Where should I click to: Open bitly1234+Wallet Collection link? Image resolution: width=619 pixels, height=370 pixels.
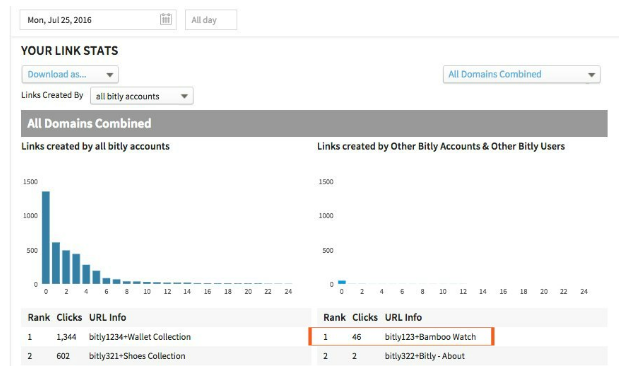[140, 337]
